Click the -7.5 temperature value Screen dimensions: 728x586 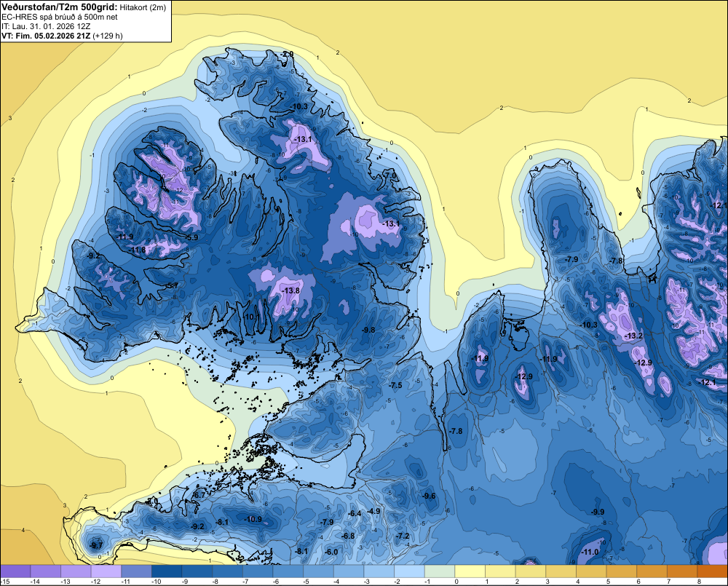pos(395,385)
